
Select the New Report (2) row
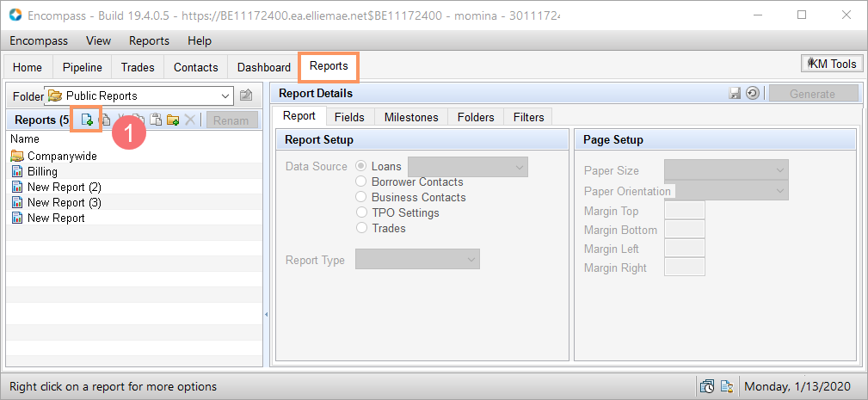click(x=134, y=187)
